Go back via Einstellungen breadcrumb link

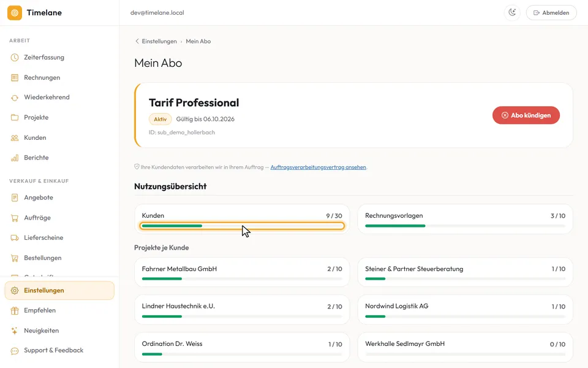pos(159,41)
